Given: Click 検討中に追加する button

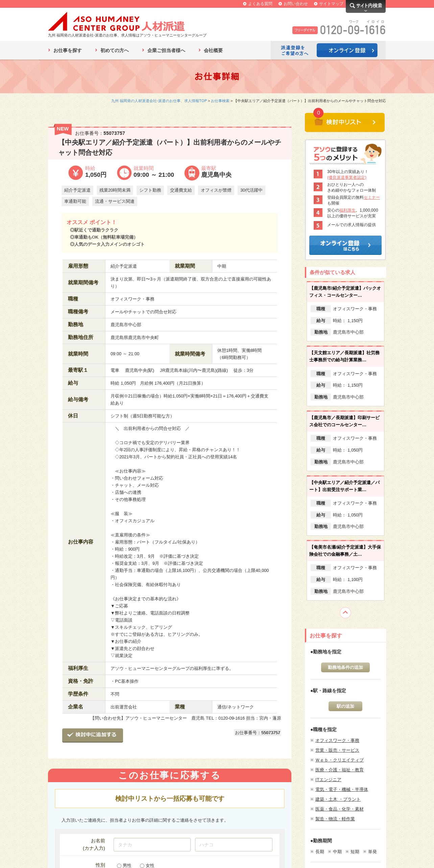Looking at the screenshot, I should [93, 735].
